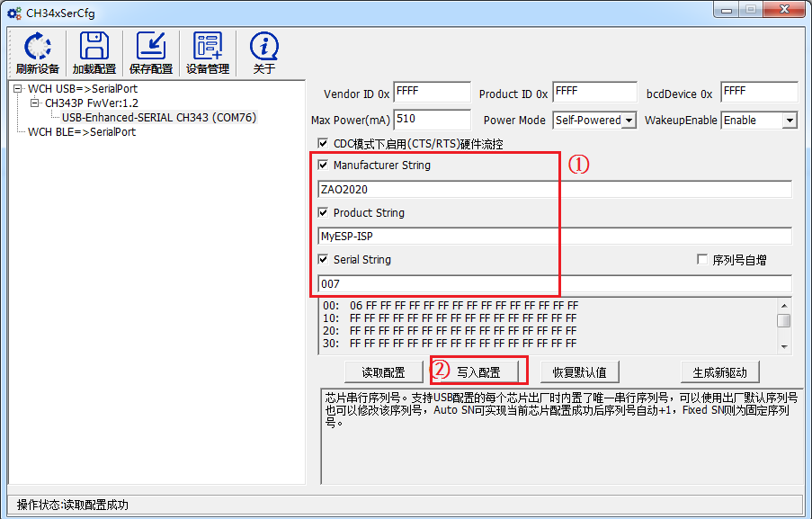The height and width of the screenshot is (519, 812).
Task: Collapse the CH343P FwVer:1.2 tree node
Action: [x=35, y=103]
